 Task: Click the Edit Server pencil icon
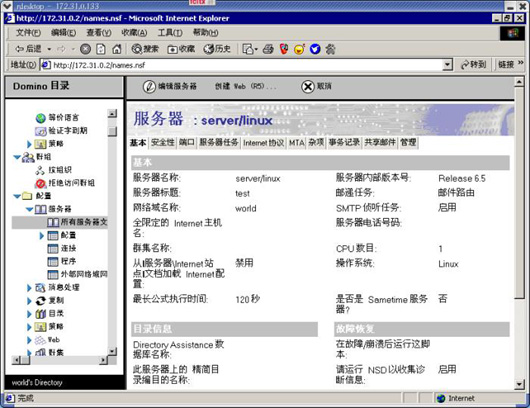coord(149,87)
